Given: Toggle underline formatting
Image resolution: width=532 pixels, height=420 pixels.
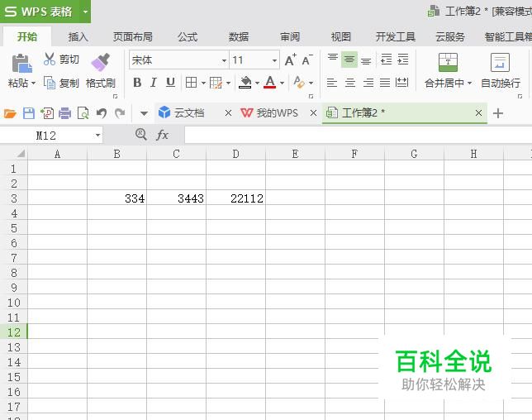Looking at the screenshot, I should [170, 83].
